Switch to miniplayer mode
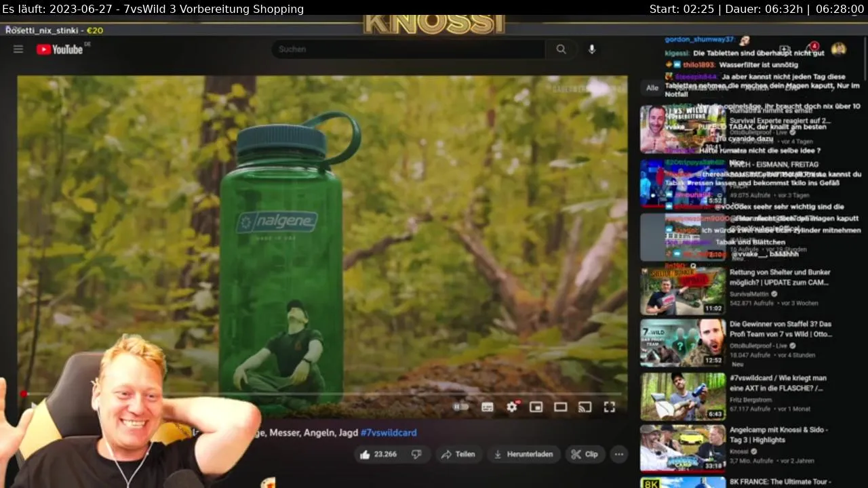 pyautogui.click(x=536, y=407)
